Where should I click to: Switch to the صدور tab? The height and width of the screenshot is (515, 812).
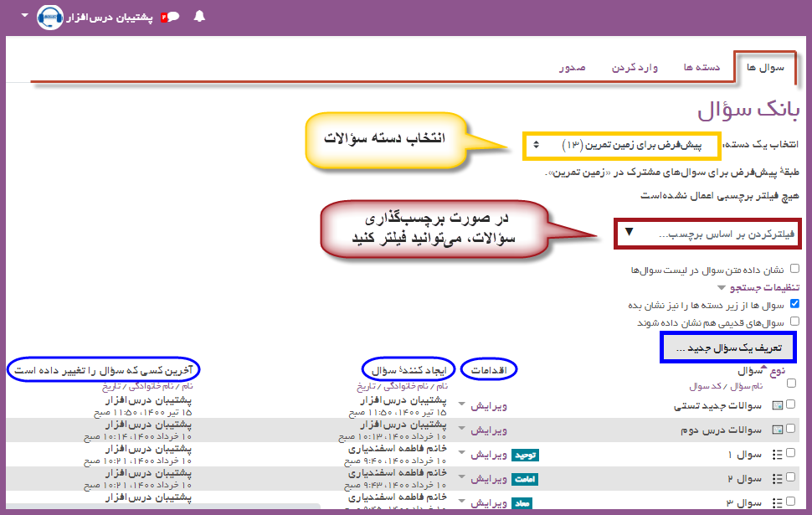click(x=573, y=67)
